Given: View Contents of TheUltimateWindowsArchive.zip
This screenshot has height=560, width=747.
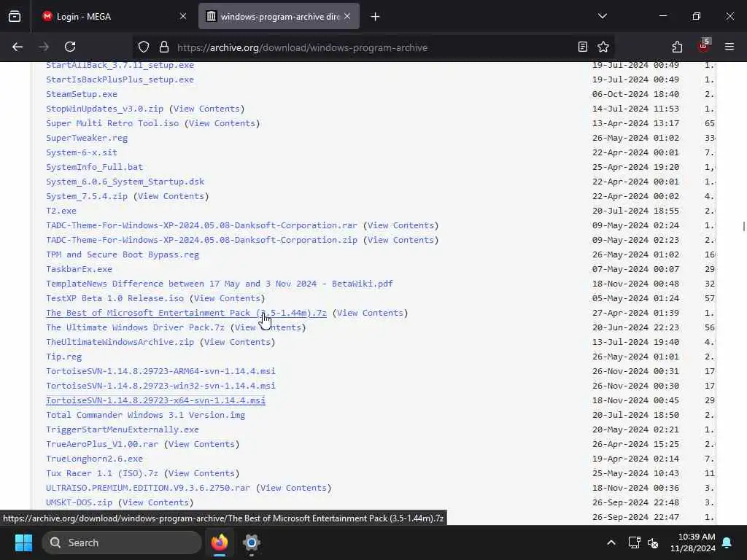Looking at the screenshot, I should (x=237, y=342).
